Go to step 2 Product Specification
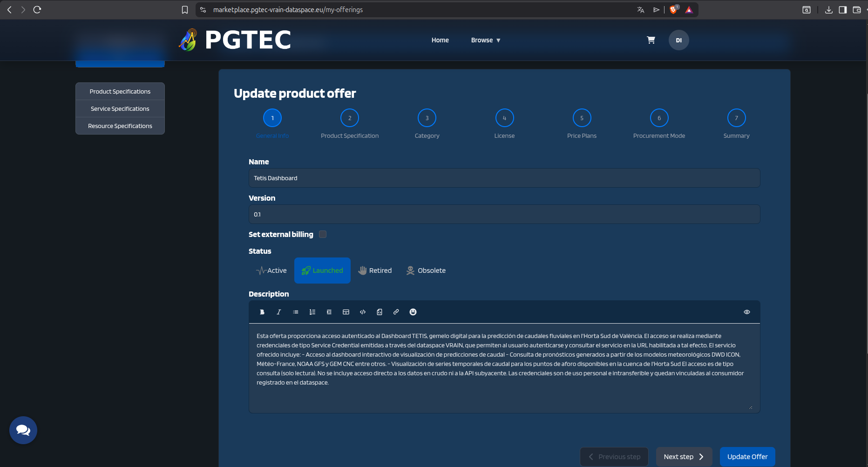 350,118
